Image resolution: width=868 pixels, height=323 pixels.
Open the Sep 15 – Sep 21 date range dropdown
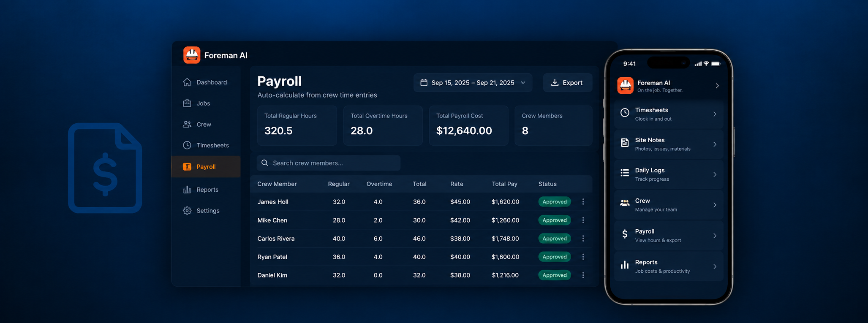pyautogui.click(x=473, y=83)
